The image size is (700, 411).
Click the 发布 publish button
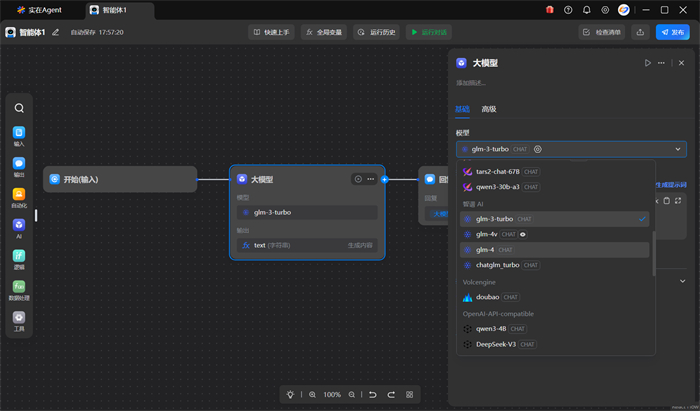click(x=672, y=32)
